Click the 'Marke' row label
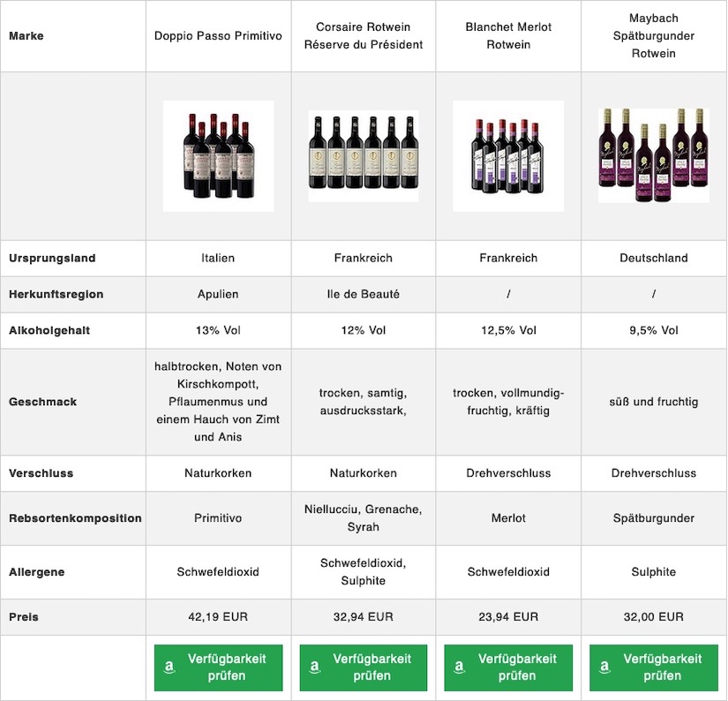Screen dimensions: 728x701 26,36
